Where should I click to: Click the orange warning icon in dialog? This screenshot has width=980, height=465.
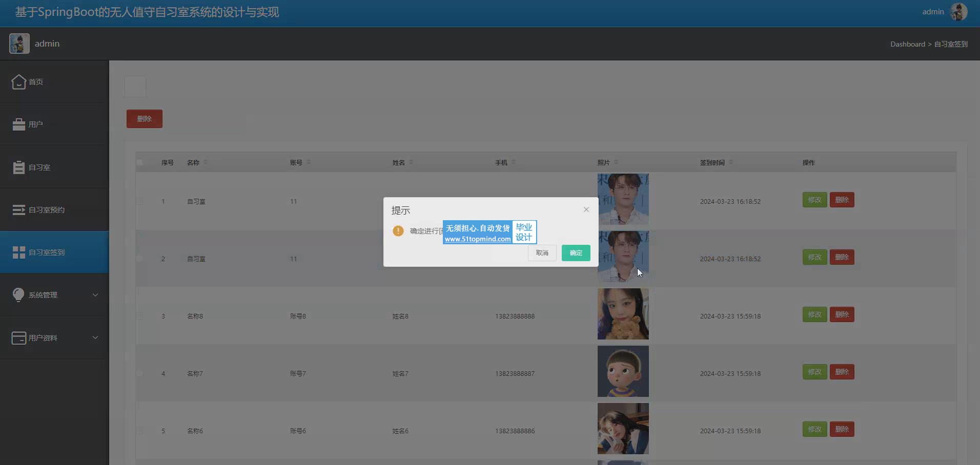click(x=398, y=231)
